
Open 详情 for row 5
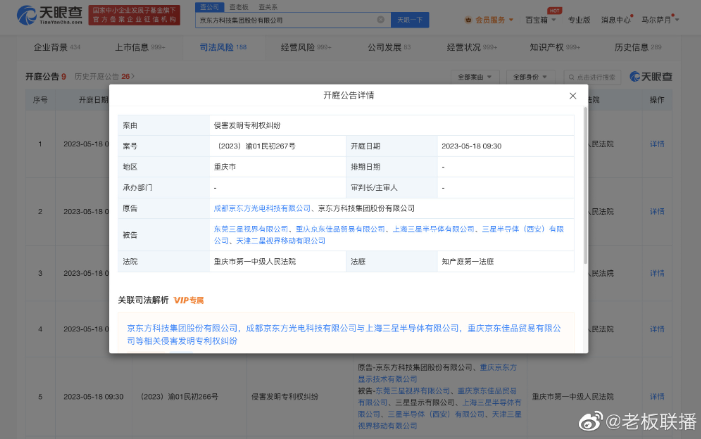click(657, 397)
